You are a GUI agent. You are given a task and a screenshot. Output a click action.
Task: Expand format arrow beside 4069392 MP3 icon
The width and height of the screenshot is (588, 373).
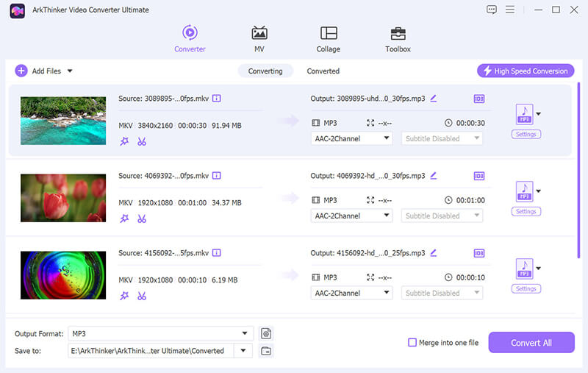pyautogui.click(x=539, y=191)
